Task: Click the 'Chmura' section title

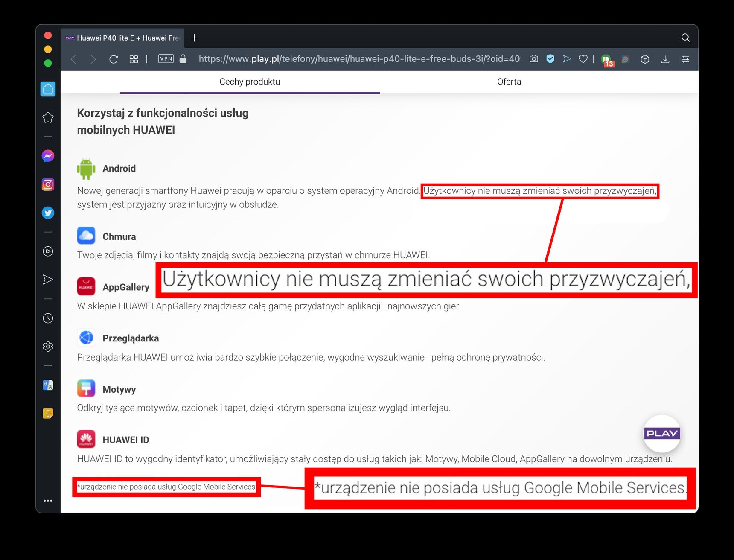Action: 119,237
